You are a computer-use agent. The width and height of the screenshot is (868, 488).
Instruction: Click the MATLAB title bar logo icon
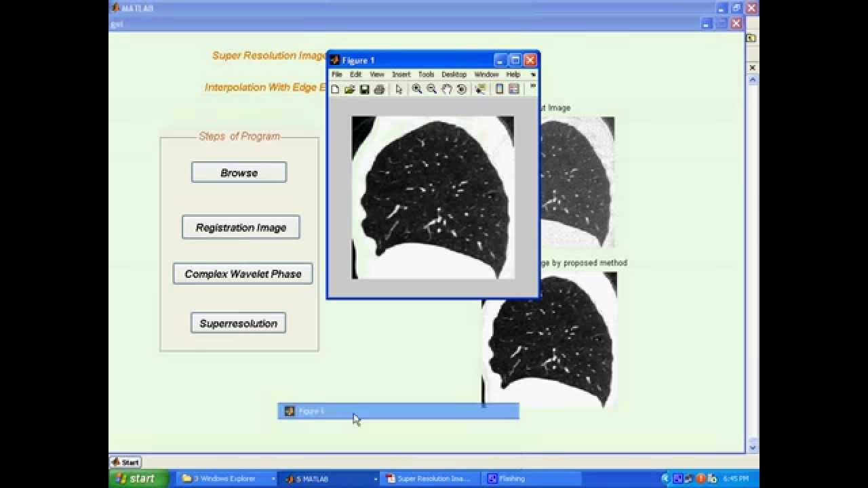coord(115,7)
